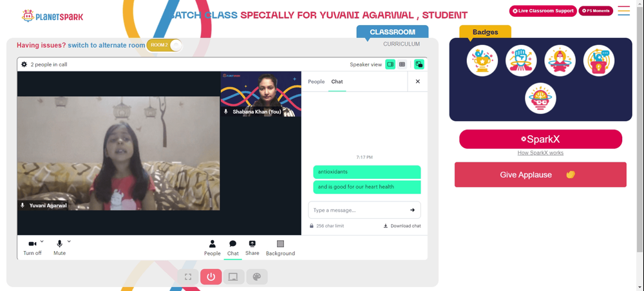Image resolution: width=644 pixels, height=291 pixels.
Task: Toggle the Room 2 switch
Action: (x=164, y=45)
